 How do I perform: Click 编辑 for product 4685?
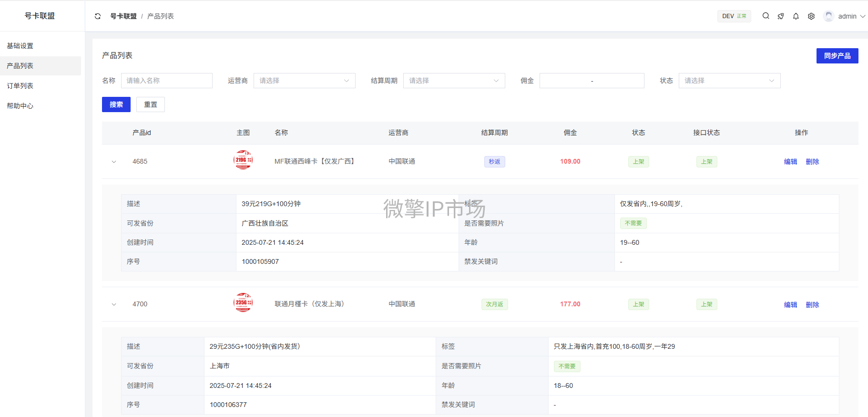pos(790,162)
